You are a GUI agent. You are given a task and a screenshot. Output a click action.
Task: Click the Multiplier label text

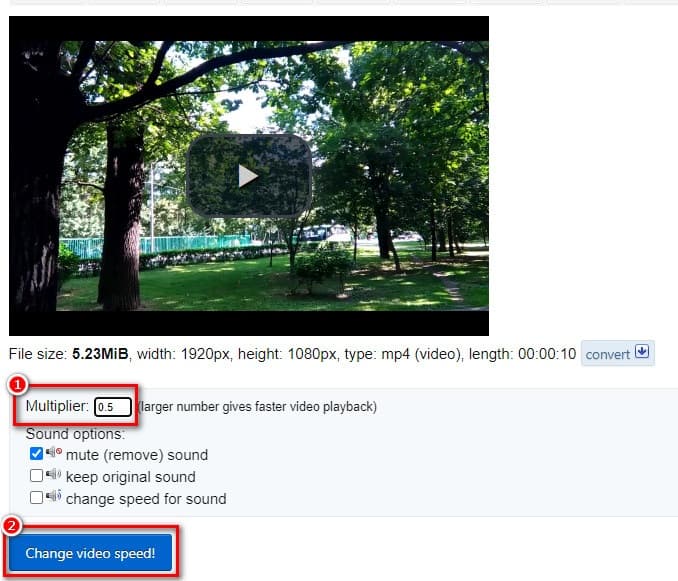57,406
